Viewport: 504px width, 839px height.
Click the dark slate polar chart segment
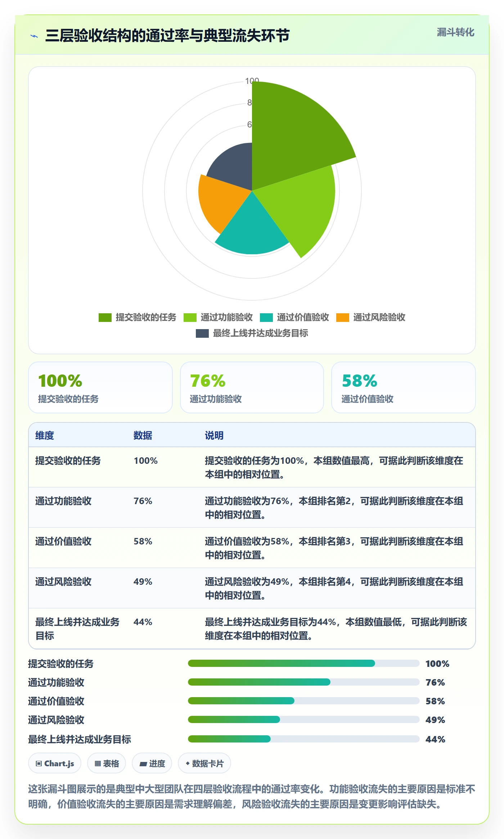click(234, 166)
